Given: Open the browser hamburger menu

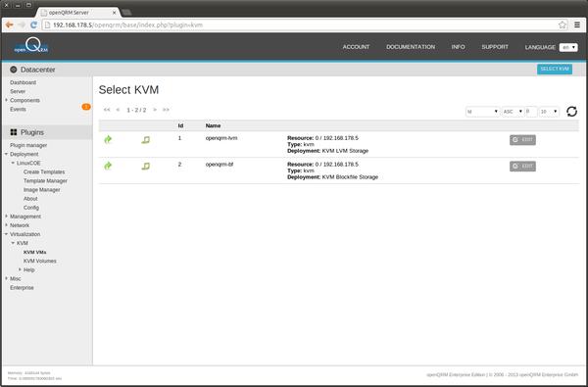Looking at the screenshot, I should click(577, 25).
